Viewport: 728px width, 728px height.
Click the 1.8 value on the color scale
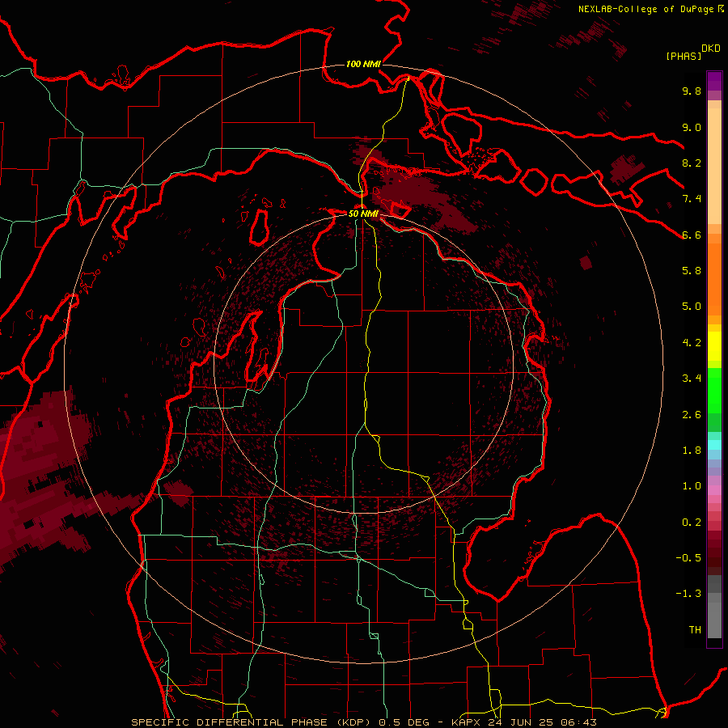point(692,451)
